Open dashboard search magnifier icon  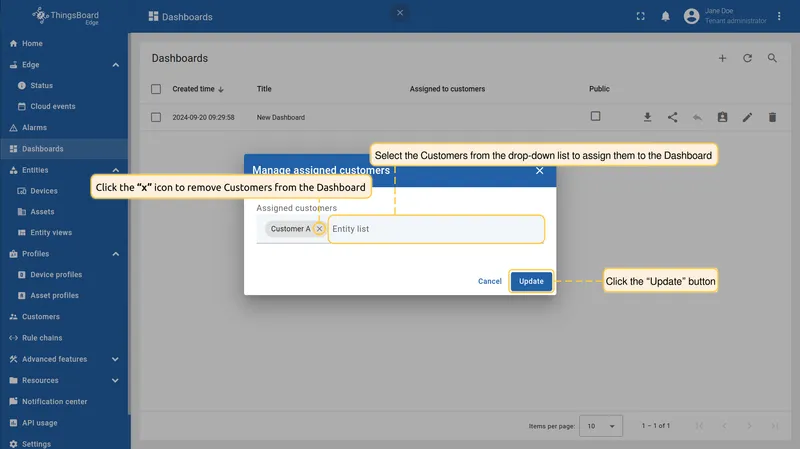(772, 58)
